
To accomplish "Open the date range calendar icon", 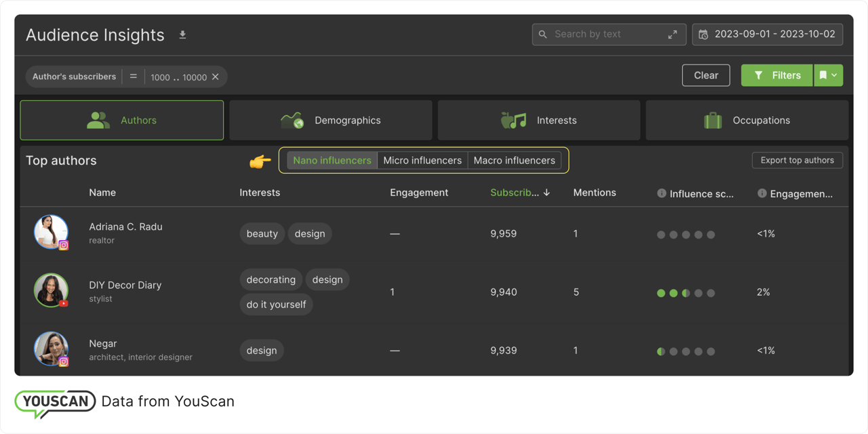I will 703,35.
